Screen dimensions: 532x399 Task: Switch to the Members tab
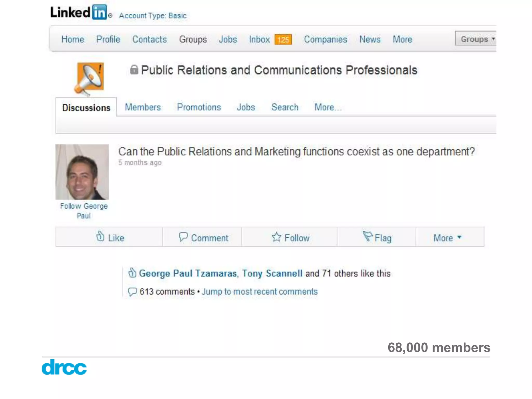(x=143, y=107)
